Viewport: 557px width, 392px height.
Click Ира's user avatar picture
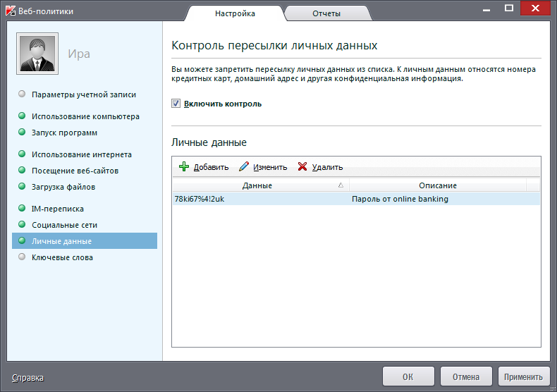pyautogui.click(x=37, y=54)
